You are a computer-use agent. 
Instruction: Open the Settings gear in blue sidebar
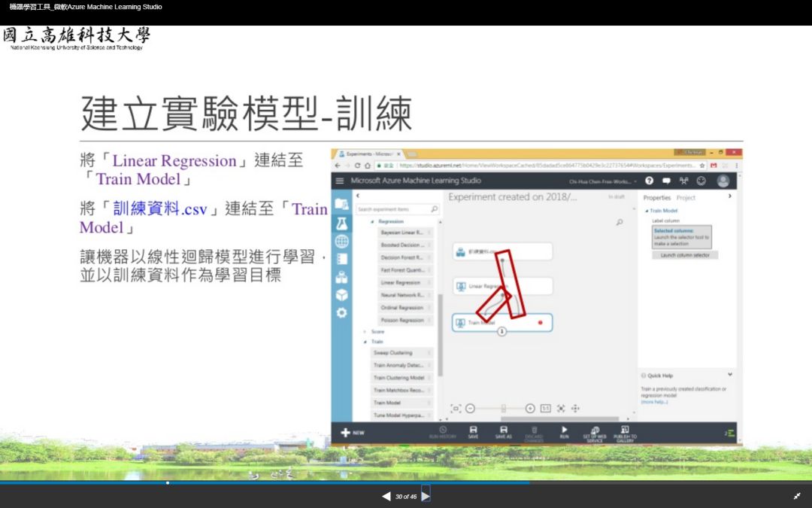coord(342,313)
